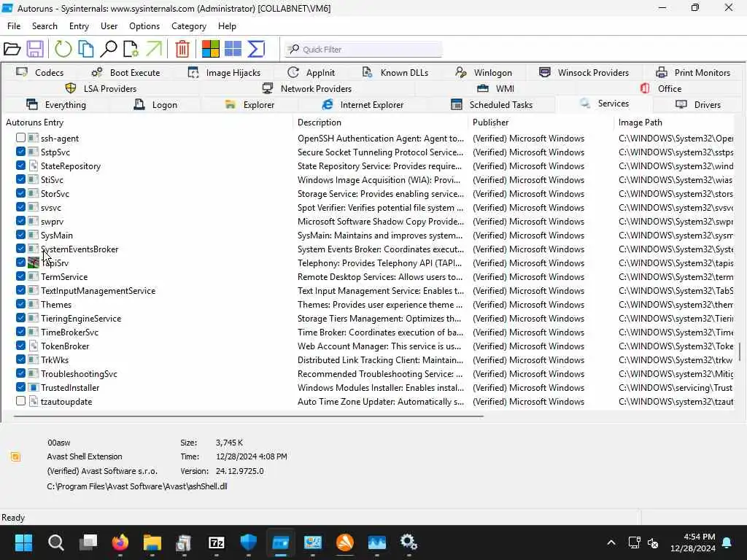Screen dimensions: 747x560
Task: Switch to the Drivers tab
Action: (x=698, y=105)
